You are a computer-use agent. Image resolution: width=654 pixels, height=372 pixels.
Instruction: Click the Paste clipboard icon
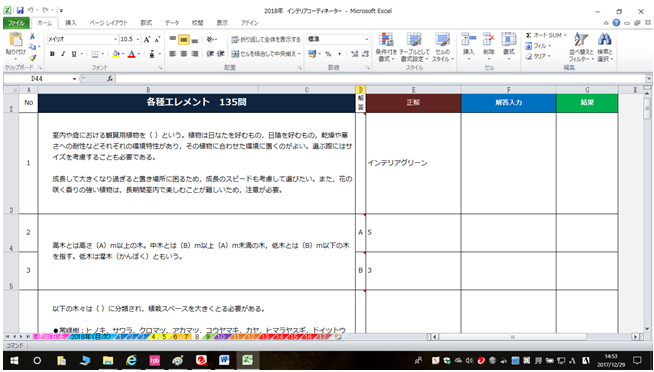15,40
